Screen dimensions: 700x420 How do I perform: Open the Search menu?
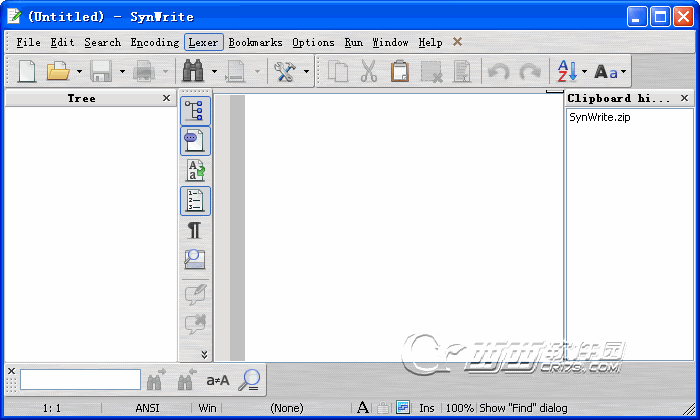point(103,42)
